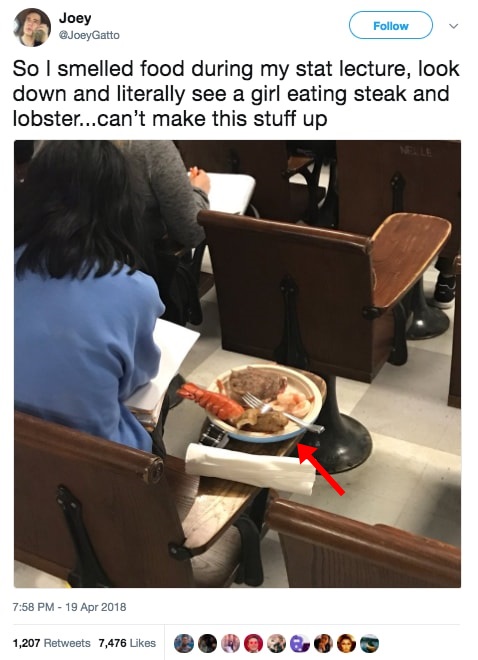Click the display name Joey

click(75, 18)
